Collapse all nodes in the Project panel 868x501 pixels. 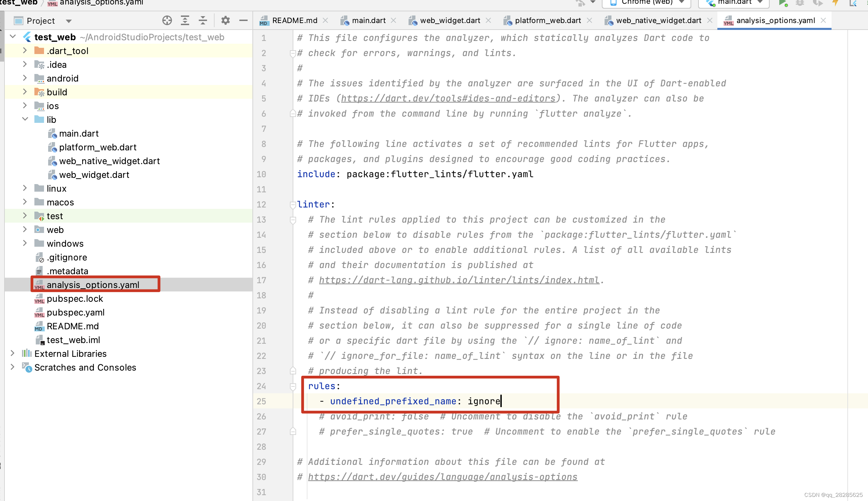[x=203, y=20]
